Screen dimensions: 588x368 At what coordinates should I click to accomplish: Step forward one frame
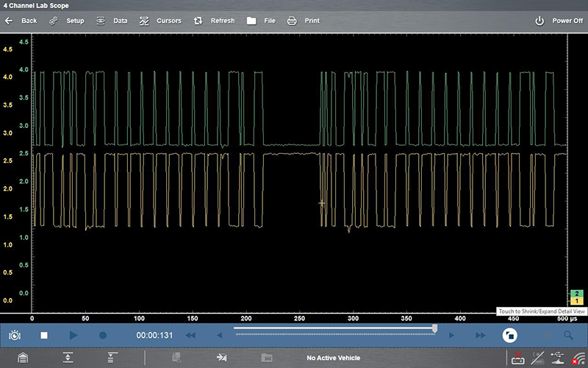coord(451,336)
